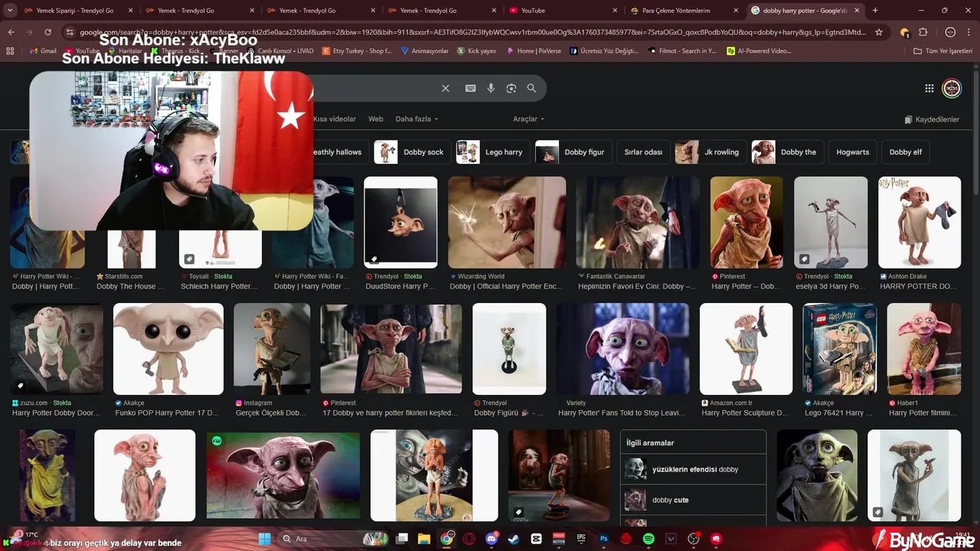
Task: Open Epic Games launcher from the taskbar
Action: pyautogui.click(x=581, y=539)
